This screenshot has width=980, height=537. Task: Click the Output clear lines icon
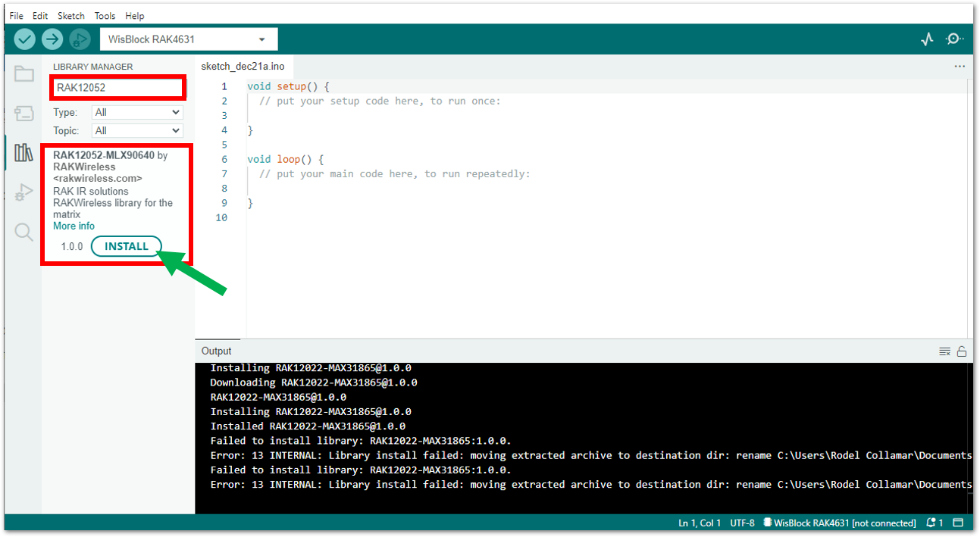[944, 351]
